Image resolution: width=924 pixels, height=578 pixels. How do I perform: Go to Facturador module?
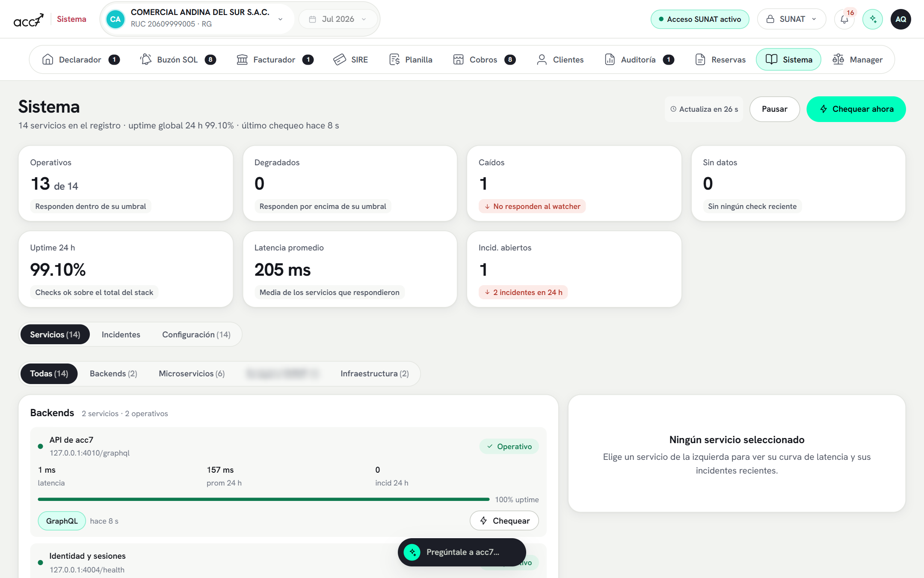275,60
